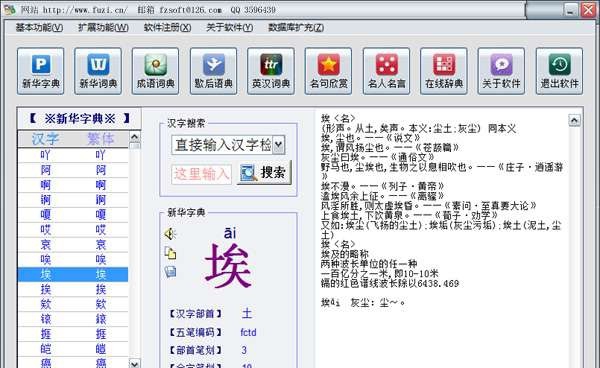Screen dimensions: 600x368
Task: Expand the 直接输入汉字检 search mode dropdown
Action: point(279,145)
